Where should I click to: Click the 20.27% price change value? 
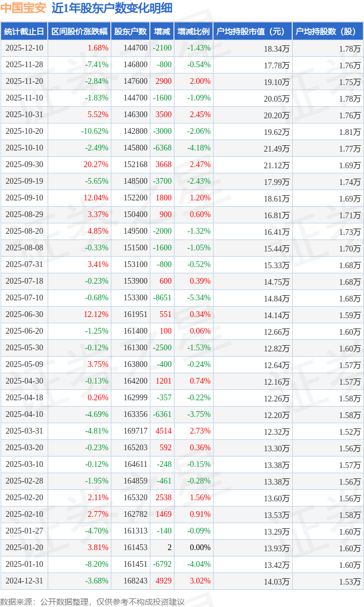(96, 165)
